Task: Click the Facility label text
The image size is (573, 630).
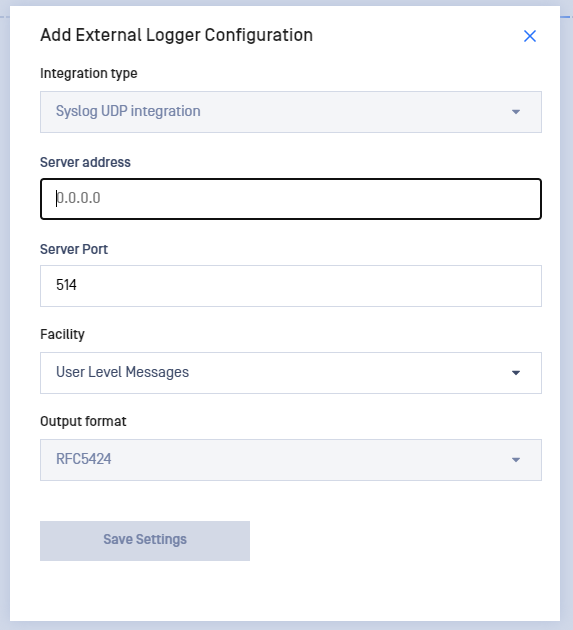Action: click(62, 334)
